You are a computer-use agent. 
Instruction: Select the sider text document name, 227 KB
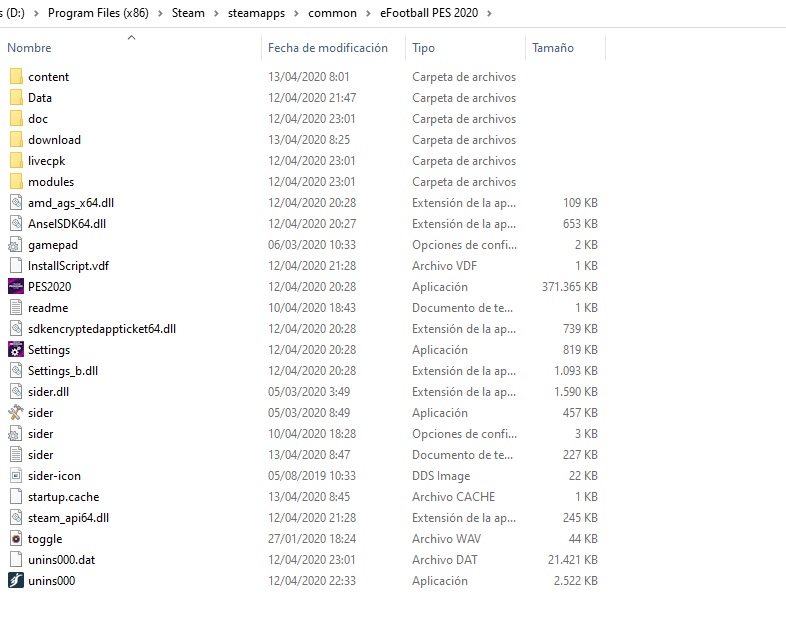coord(41,455)
